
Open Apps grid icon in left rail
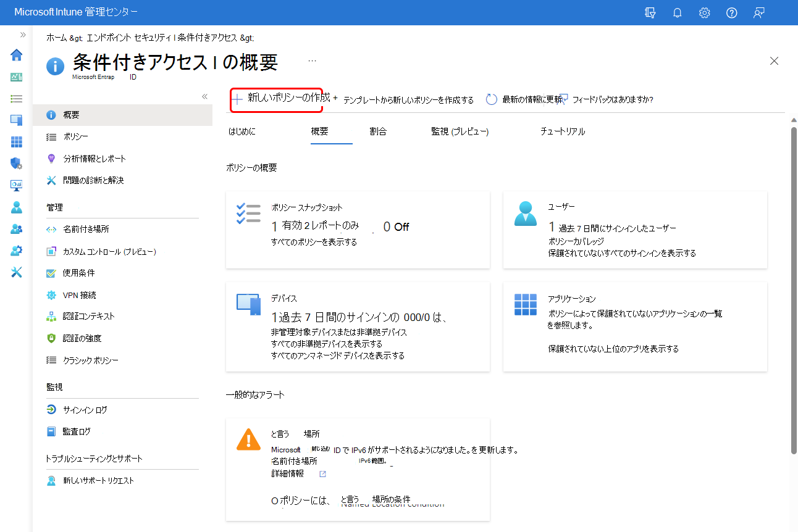click(x=17, y=142)
